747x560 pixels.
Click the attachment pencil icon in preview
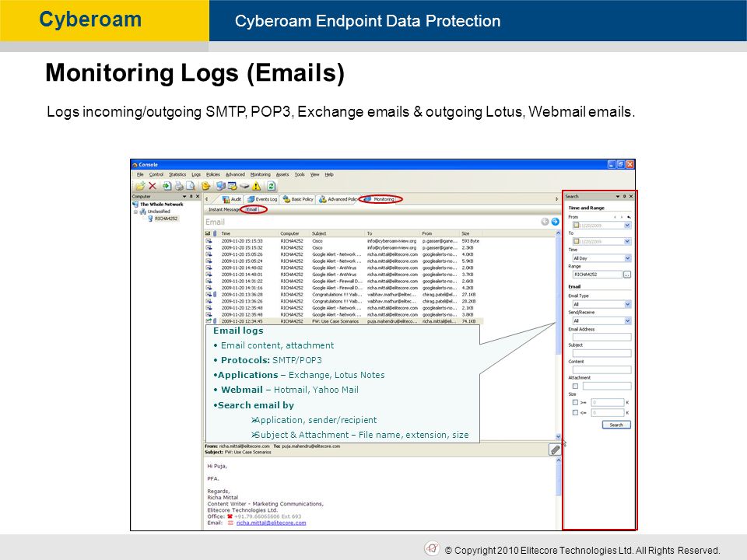click(x=555, y=449)
